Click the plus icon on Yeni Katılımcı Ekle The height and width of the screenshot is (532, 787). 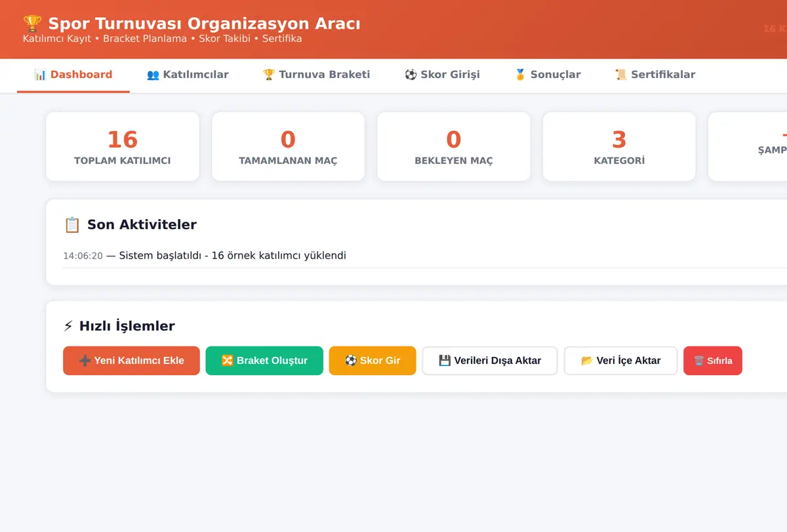pos(85,361)
